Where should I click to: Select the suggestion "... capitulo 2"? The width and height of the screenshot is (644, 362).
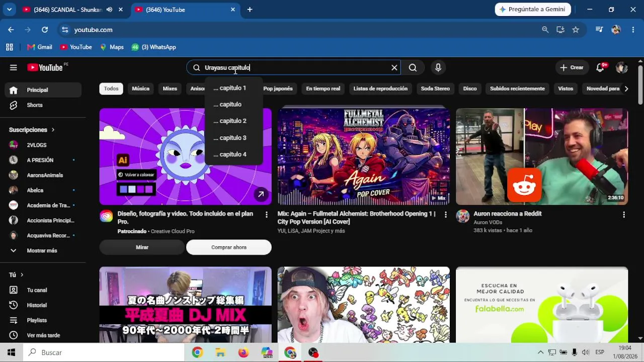233,121
